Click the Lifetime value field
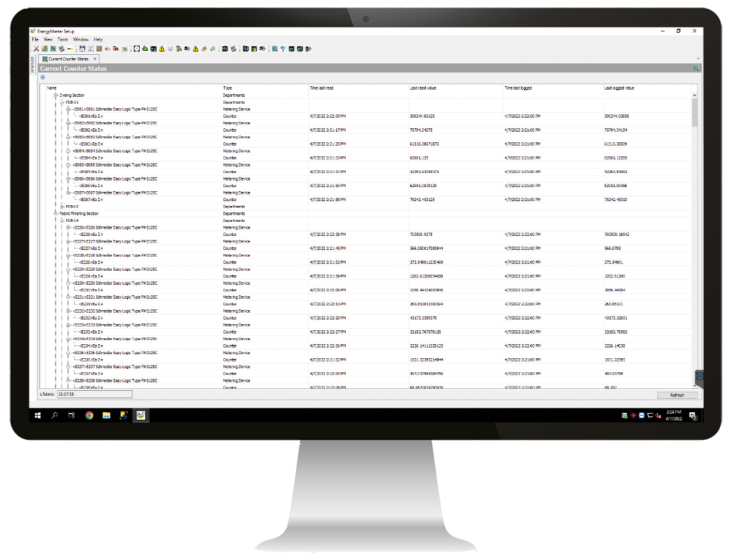The width and height of the screenshot is (733, 560). 94,394
